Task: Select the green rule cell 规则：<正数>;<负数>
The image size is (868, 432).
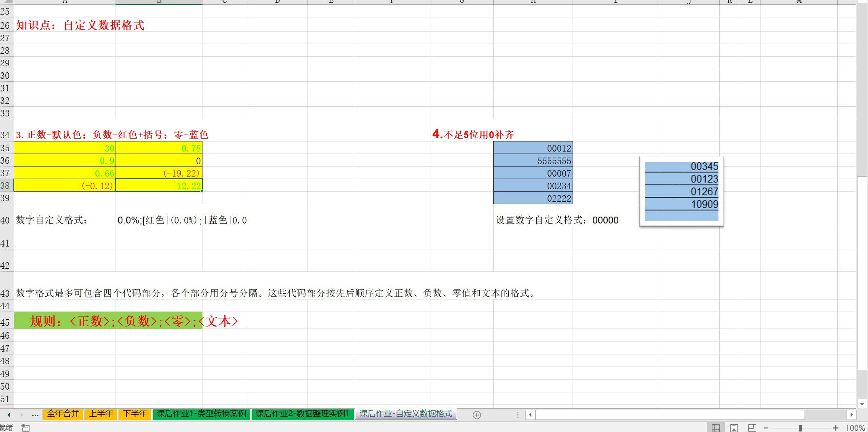Action: point(108,321)
